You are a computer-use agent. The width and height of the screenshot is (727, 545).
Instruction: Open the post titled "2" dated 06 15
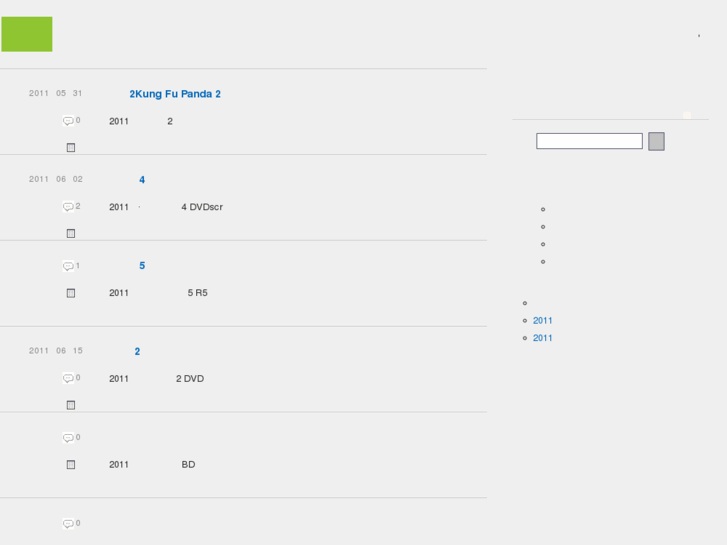(137, 352)
